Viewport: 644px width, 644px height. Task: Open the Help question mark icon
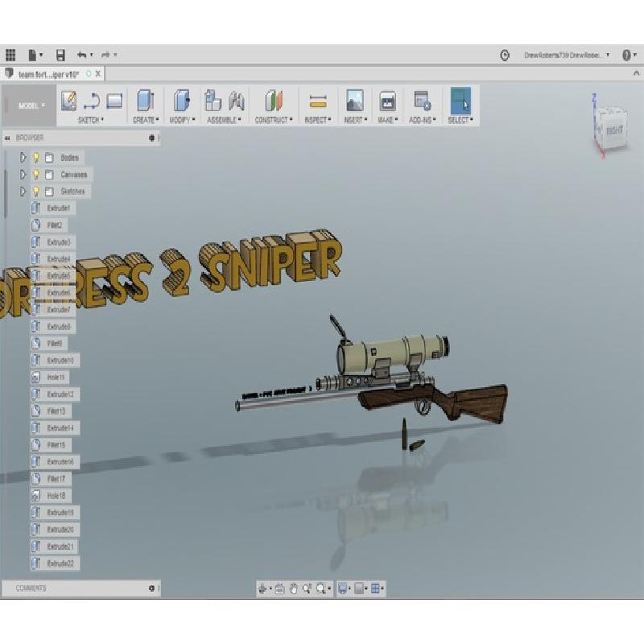click(x=626, y=55)
